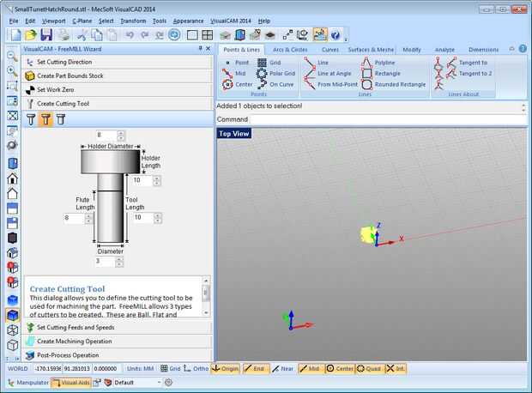Switch to Surfaces & Meshes ribbon tab
Viewport: 532px width, 393px height.
pyautogui.click(x=371, y=50)
